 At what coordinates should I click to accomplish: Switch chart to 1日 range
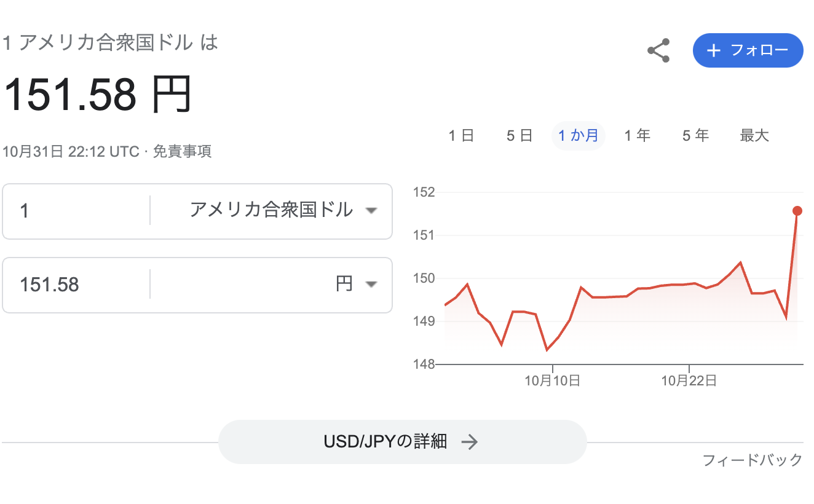pyautogui.click(x=461, y=136)
